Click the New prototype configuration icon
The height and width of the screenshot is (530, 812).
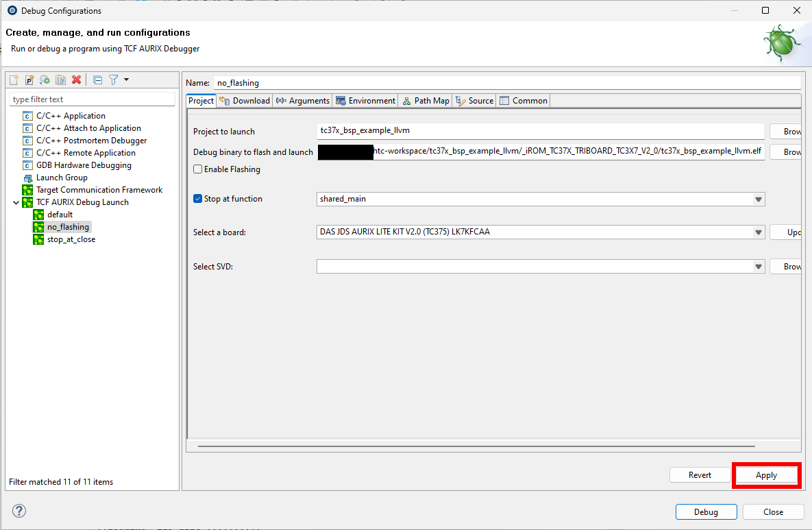click(x=29, y=80)
